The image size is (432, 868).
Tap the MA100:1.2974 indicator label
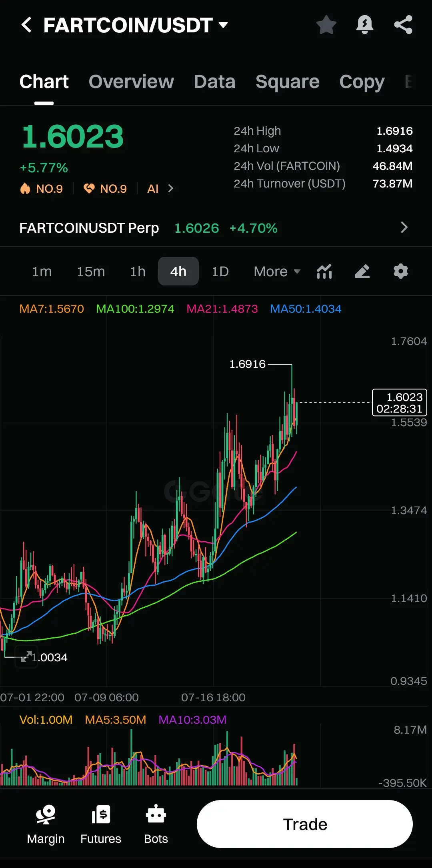[x=135, y=309]
